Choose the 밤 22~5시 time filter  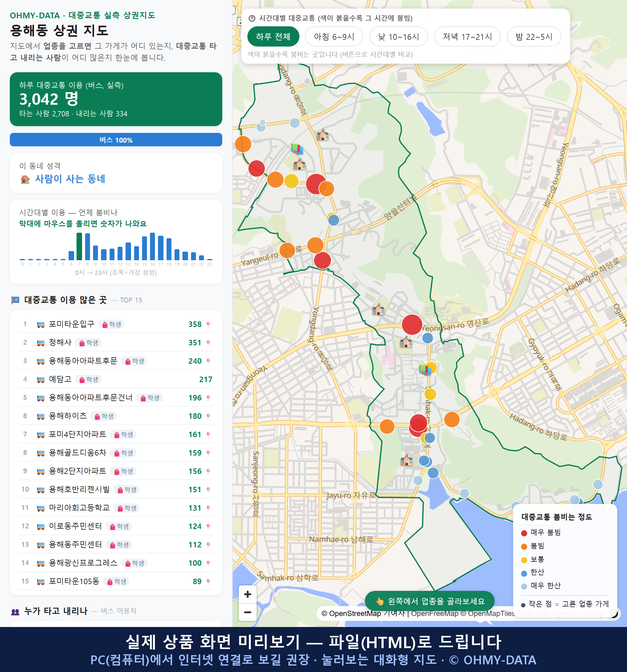[534, 36]
